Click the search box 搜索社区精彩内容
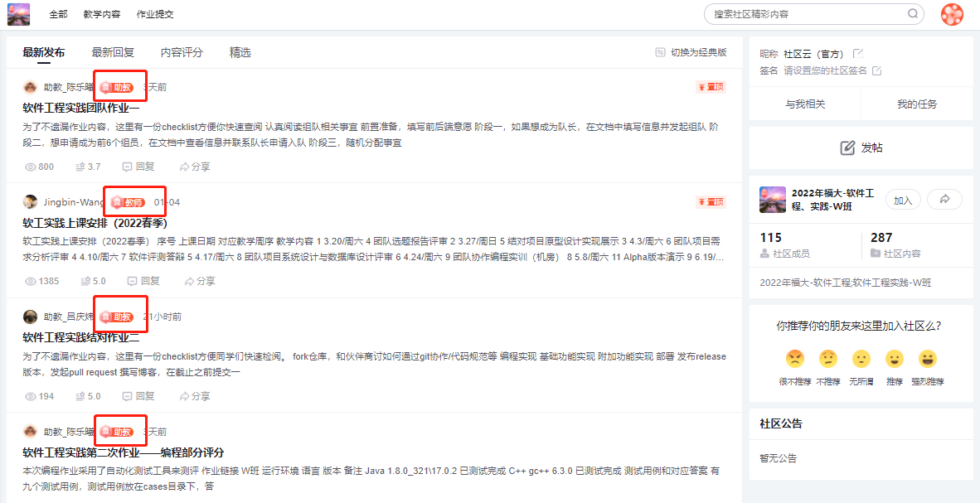 (814, 14)
